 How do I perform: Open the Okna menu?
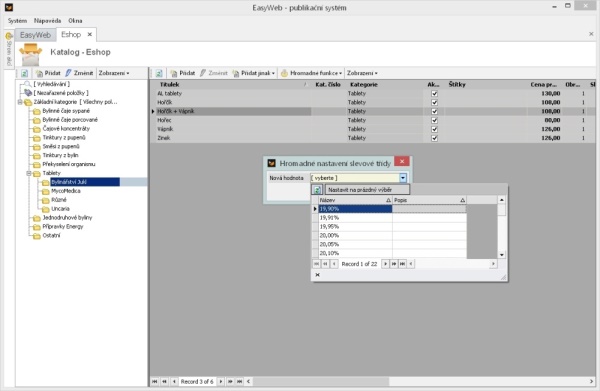(75, 21)
